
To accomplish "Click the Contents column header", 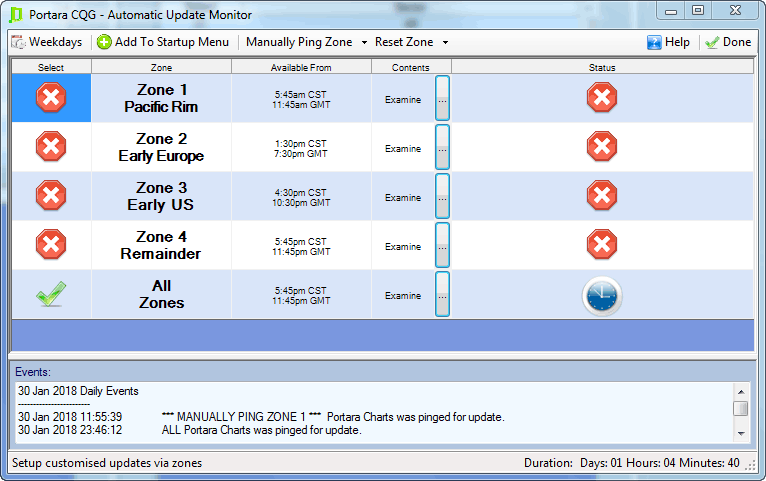I will point(411,67).
